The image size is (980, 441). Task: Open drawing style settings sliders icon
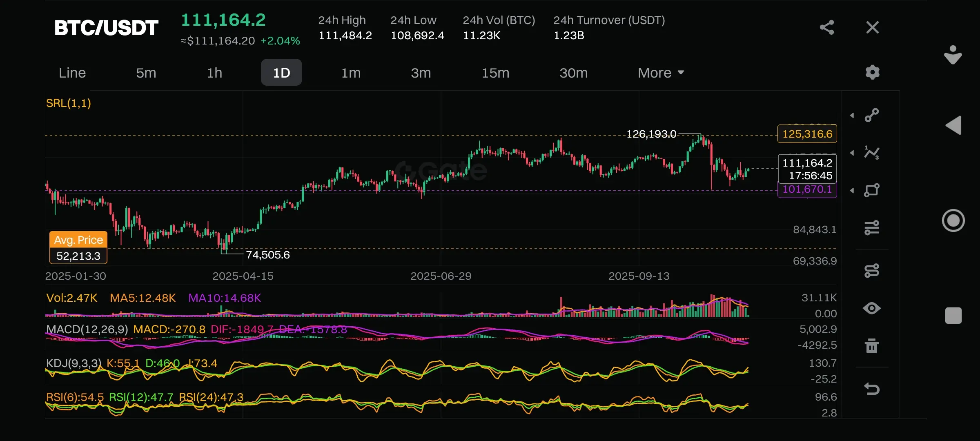click(x=872, y=228)
